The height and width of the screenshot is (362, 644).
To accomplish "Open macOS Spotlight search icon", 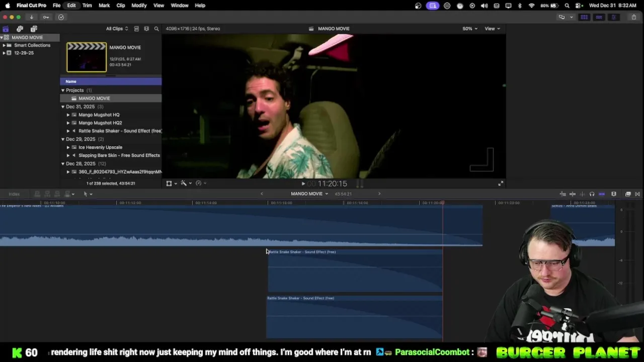I will tap(567, 6).
